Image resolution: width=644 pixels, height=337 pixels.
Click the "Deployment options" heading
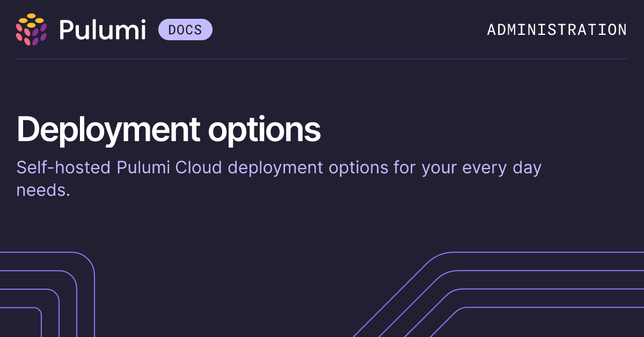(x=169, y=130)
